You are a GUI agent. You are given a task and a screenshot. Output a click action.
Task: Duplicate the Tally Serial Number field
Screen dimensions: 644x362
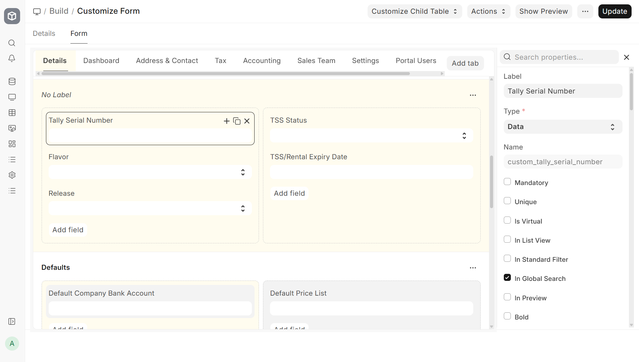[237, 121]
